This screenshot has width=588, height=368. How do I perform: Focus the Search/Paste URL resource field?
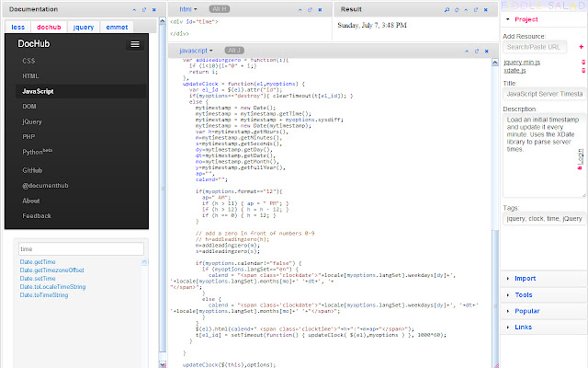click(x=535, y=47)
